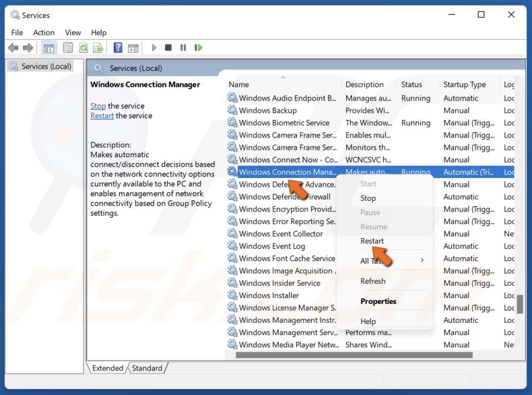
Task: Click the Services app icon in the title bar
Action: point(15,15)
